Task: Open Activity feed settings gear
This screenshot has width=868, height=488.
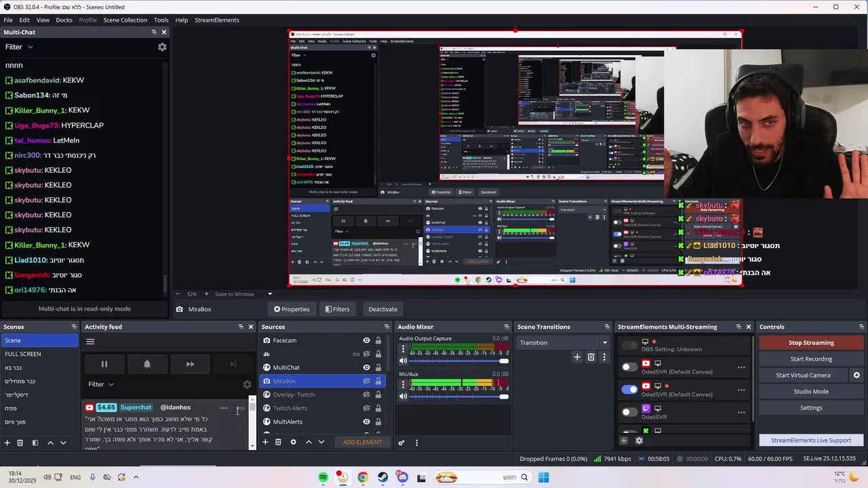Action: pos(247,384)
